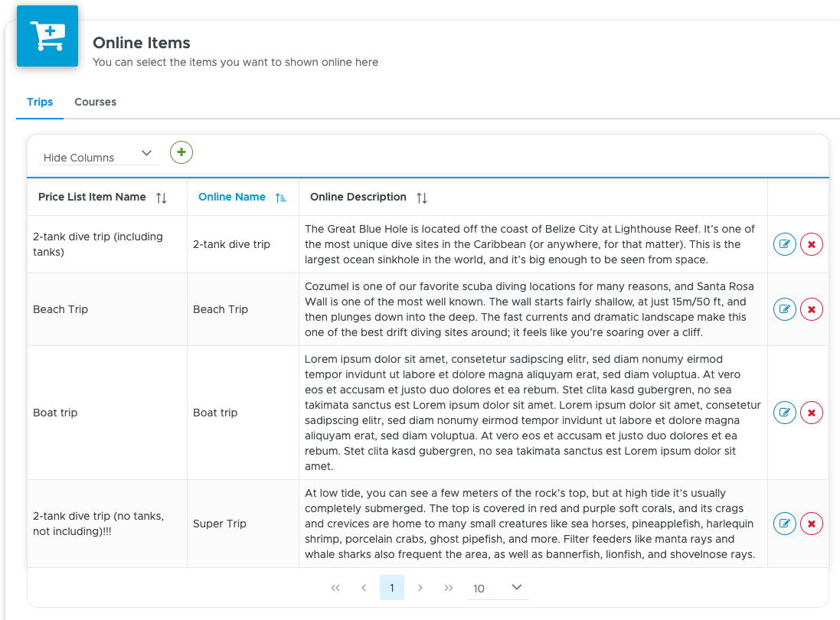This screenshot has width=840, height=620.
Task: Go to previous page
Action: point(364,588)
